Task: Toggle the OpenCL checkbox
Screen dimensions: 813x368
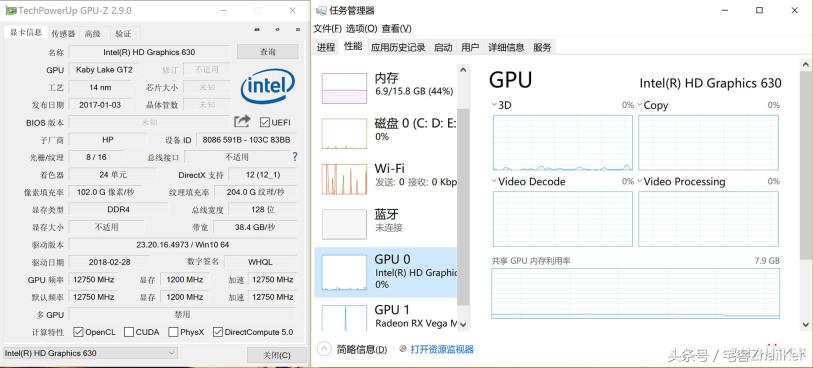Action: pyautogui.click(x=78, y=332)
